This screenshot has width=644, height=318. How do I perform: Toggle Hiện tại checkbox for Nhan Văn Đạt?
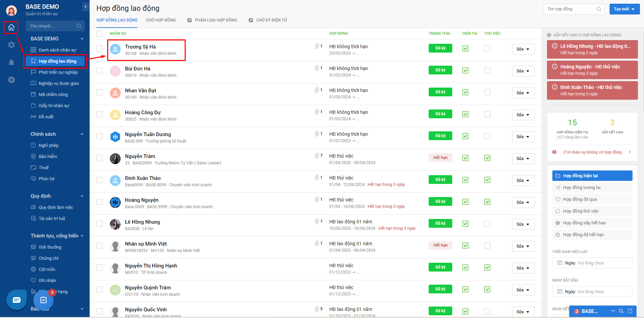click(465, 92)
